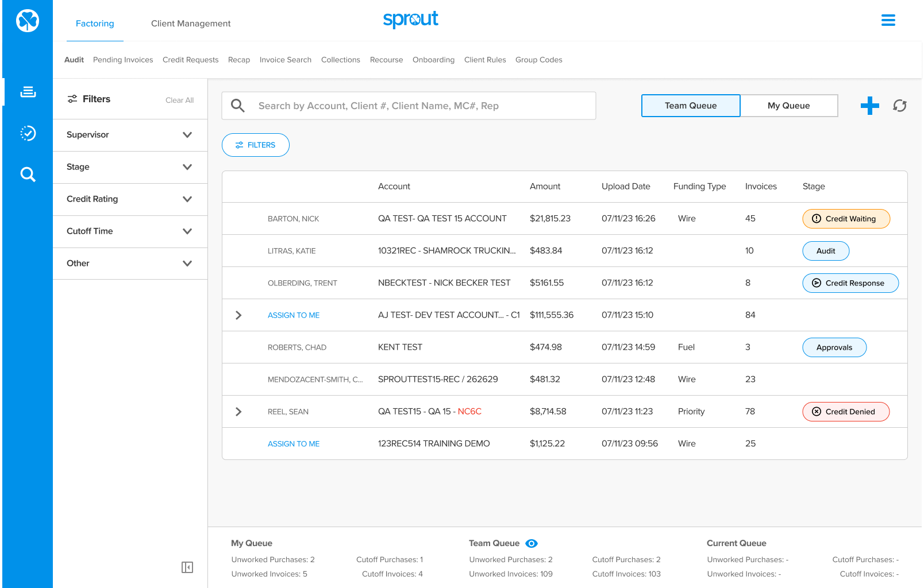Viewport: 924px width, 588px height.
Task: Expand the Credit Rating filter
Action: [x=130, y=199]
